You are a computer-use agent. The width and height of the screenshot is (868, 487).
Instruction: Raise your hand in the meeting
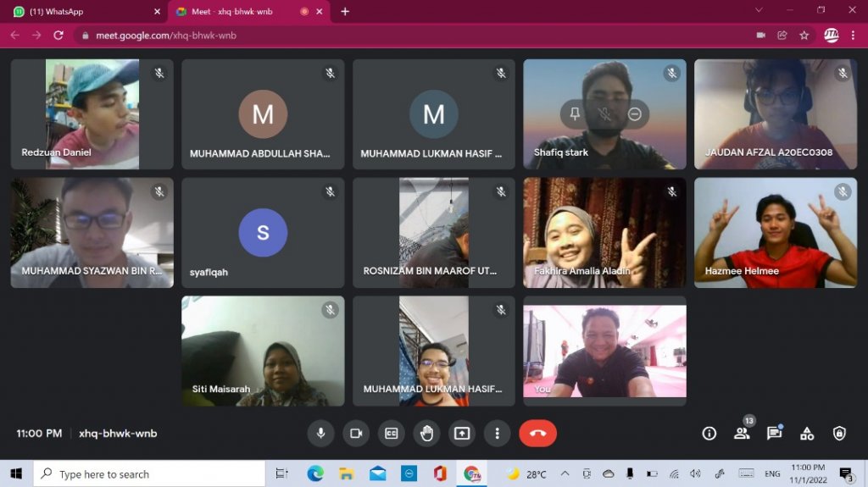(426, 433)
